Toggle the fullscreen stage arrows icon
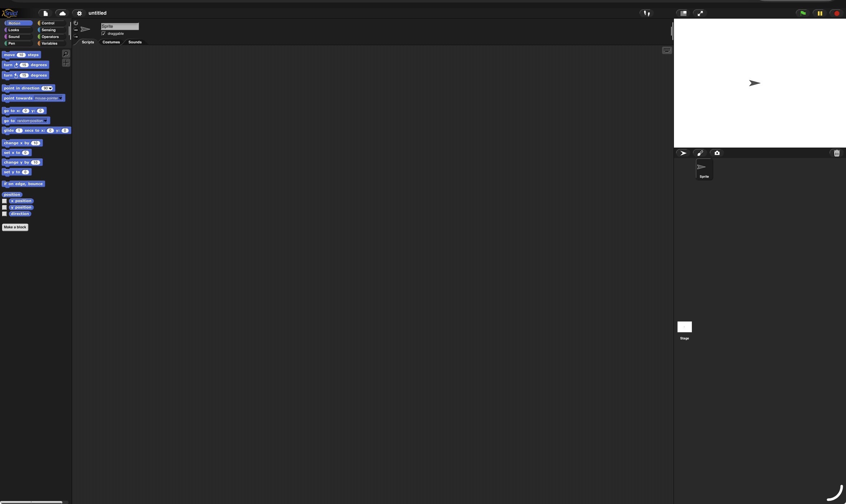The height and width of the screenshot is (504, 846). (x=700, y=13)
